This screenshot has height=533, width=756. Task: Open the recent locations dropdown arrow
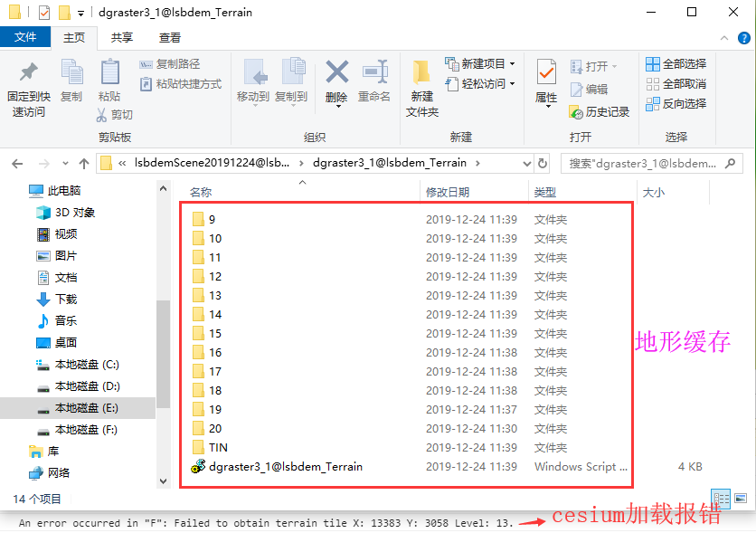[66, 164]
